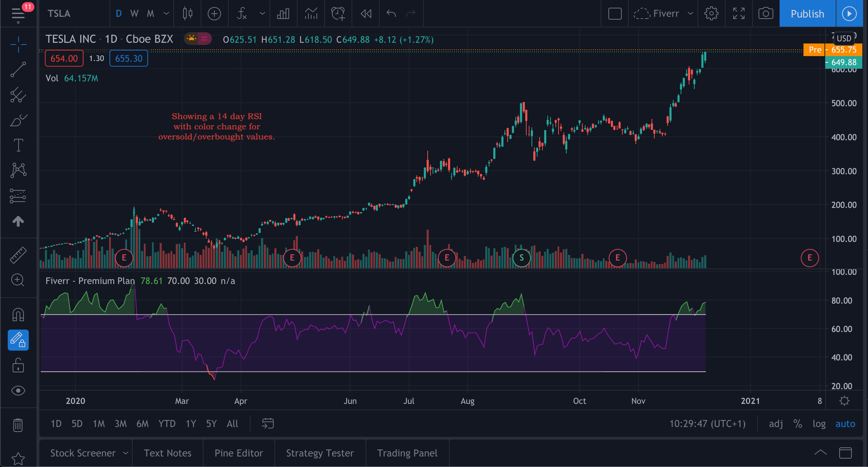
Task: Open the Trading Panel tab
Action: coord(407,453)
